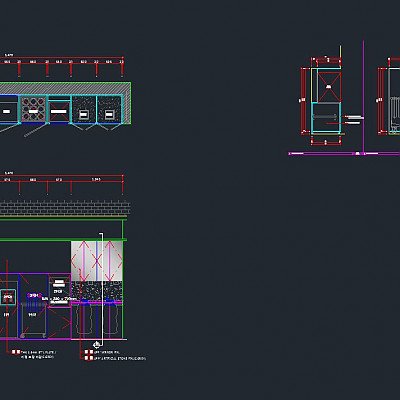Click the brick hatch band above elevation
This screenshot has height=400, width=400.
click(65, 208)
